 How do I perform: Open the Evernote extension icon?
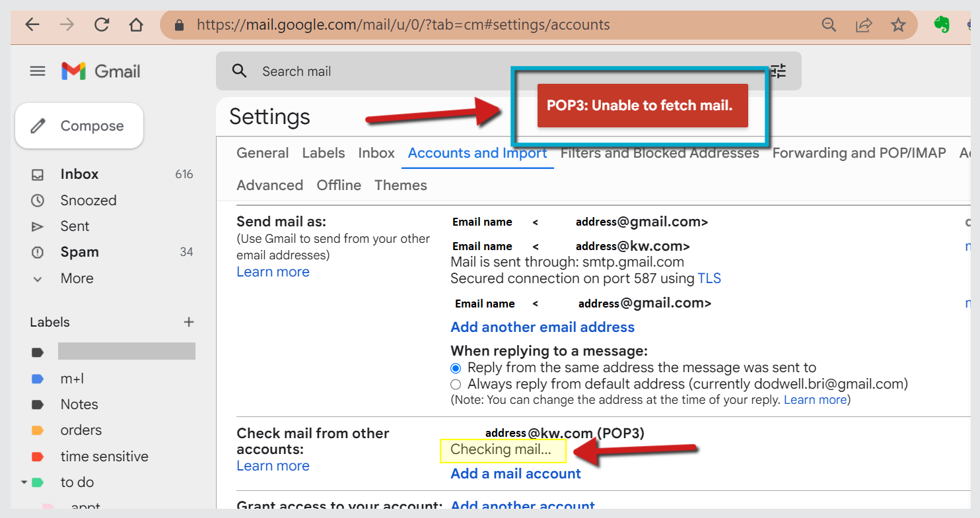click(x=942, y=25)
